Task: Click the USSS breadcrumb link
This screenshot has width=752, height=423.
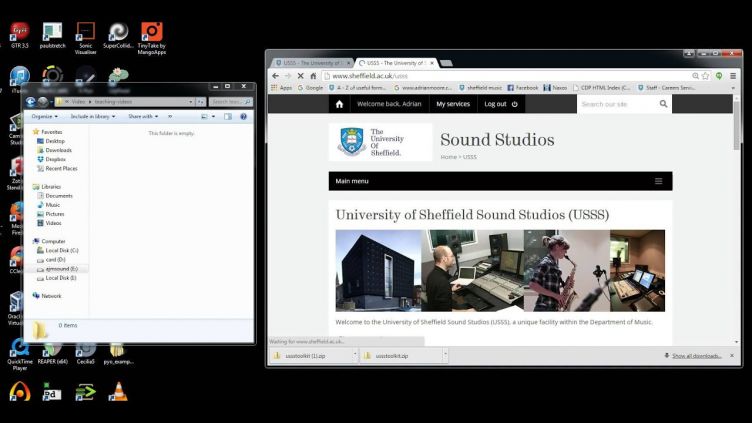Action: tap(470, 157)
